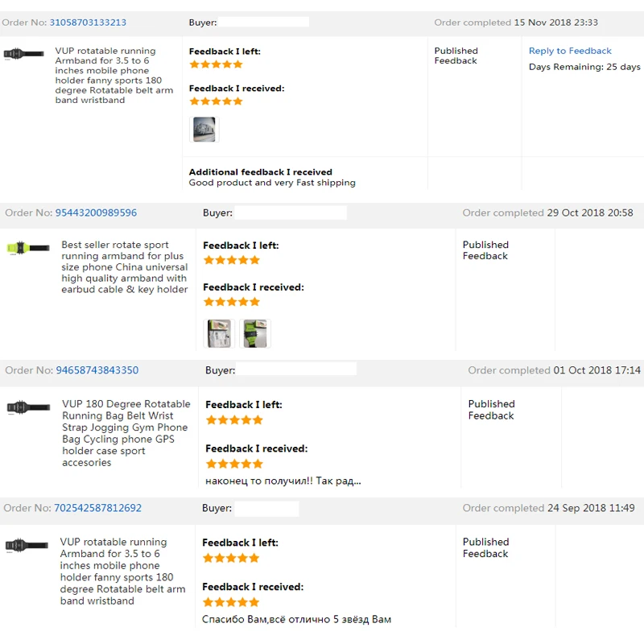The image size is (644, 644).
Task: Click the Russian feedback text in third order
Action: [x=283, y=481]
